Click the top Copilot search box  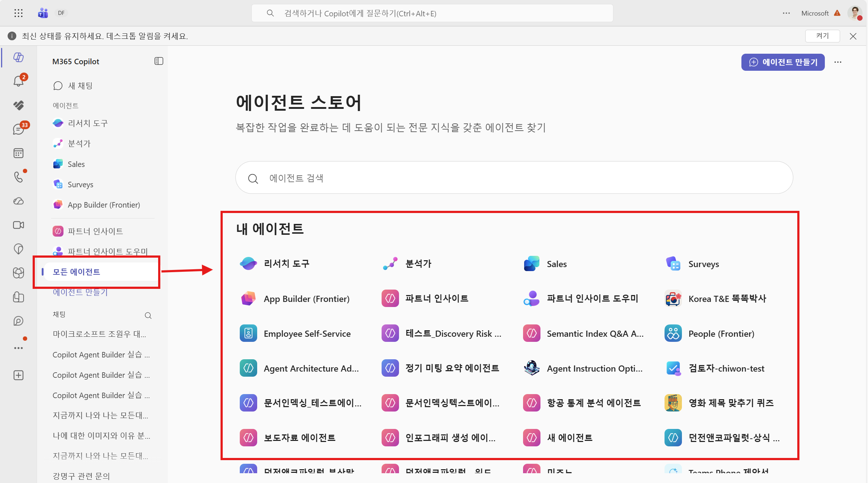[432, 13]
